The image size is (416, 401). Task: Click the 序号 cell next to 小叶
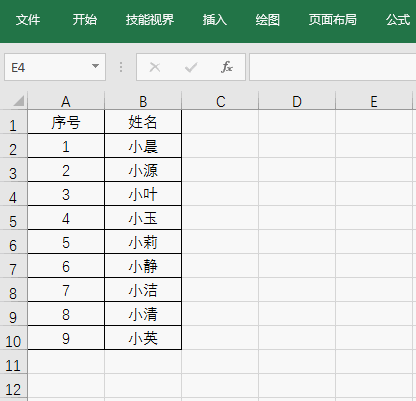[66, 194]
